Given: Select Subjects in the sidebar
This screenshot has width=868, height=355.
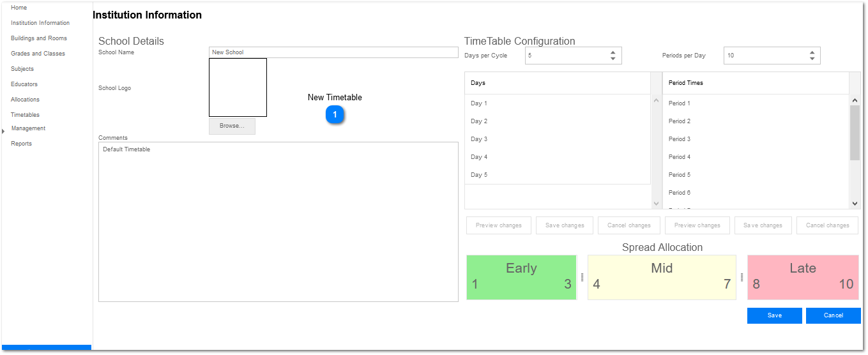Looking at the screenshot, I should 22,69.
